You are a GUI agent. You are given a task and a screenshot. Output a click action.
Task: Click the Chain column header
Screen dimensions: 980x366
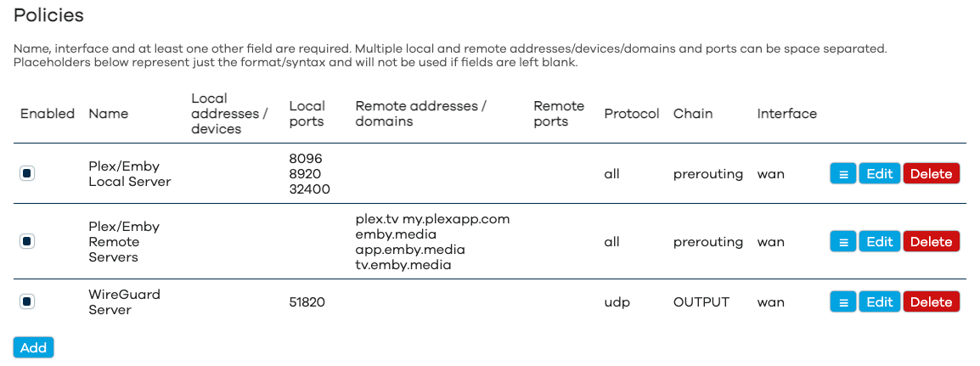click(x=693, y=114)
